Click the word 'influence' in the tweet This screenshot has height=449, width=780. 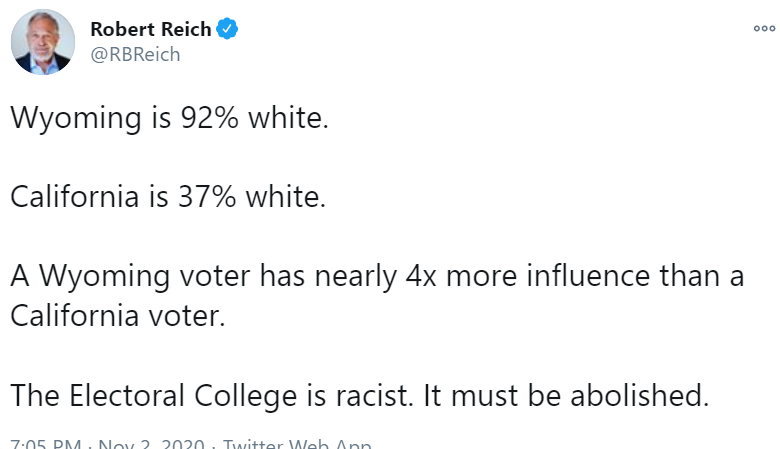click(x=583, y=276)
